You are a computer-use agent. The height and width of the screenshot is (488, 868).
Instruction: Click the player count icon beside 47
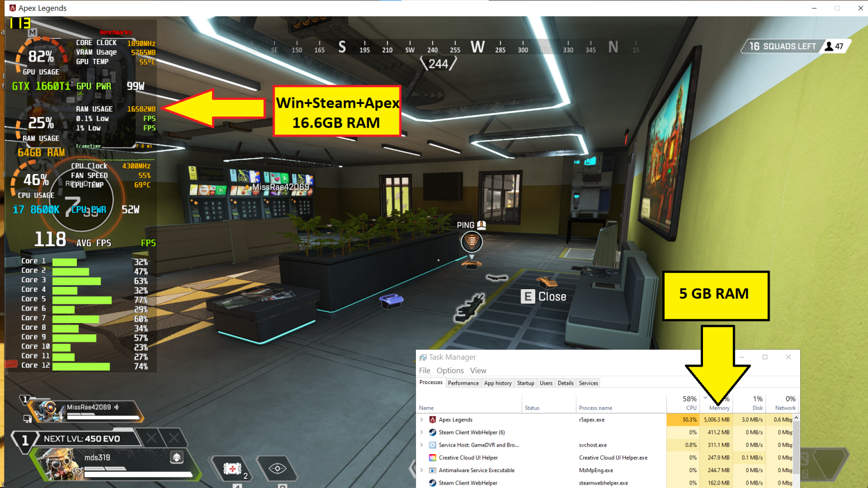[x=829, y=46]
